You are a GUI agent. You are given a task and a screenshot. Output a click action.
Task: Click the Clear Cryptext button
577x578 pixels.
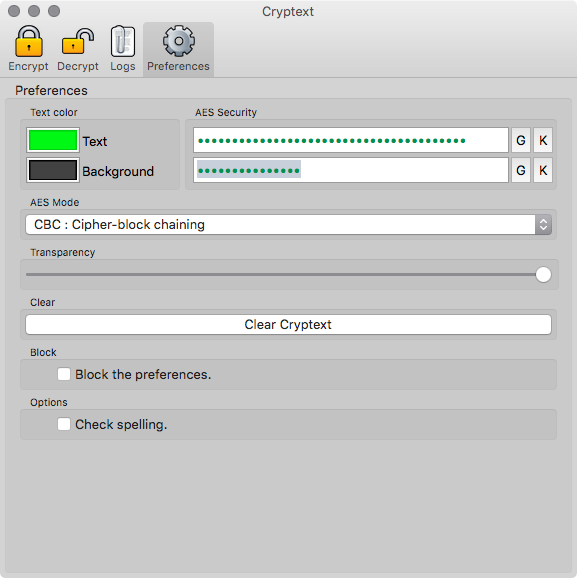[288, 324]
